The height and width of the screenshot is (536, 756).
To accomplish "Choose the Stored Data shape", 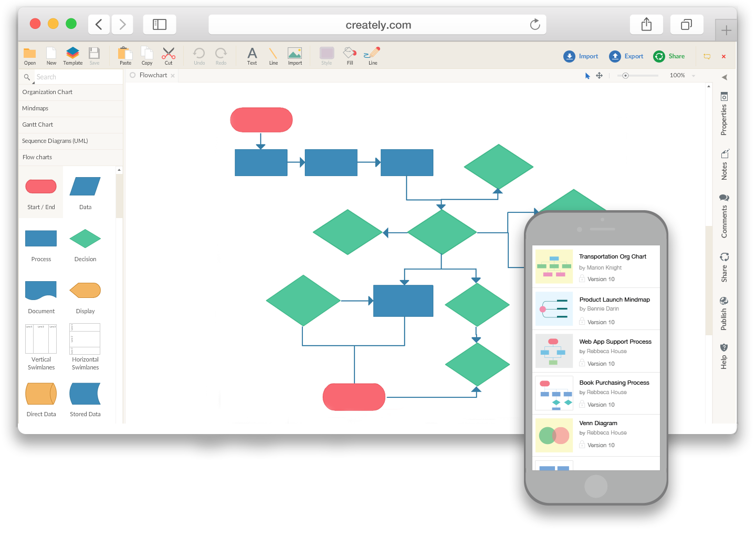I will pyautogui.click(x=85, y=394).
